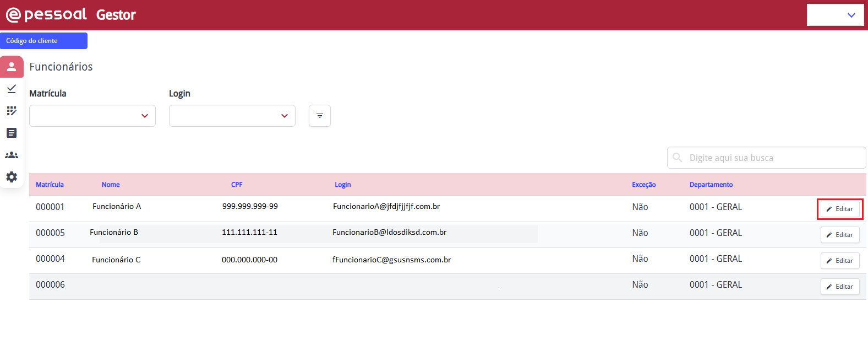The image size is (868, 339).
Task: Click the Código do cliente button
Action: coord(43,41)
